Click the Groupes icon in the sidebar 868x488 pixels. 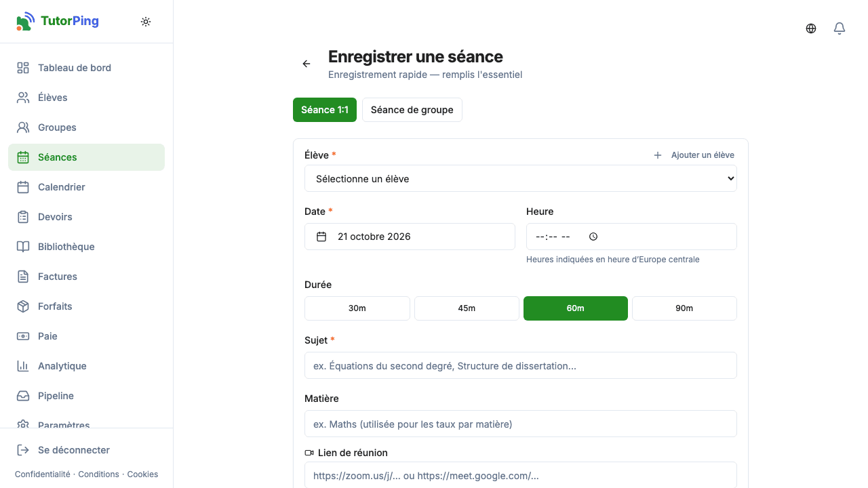[x=23, y=127]
